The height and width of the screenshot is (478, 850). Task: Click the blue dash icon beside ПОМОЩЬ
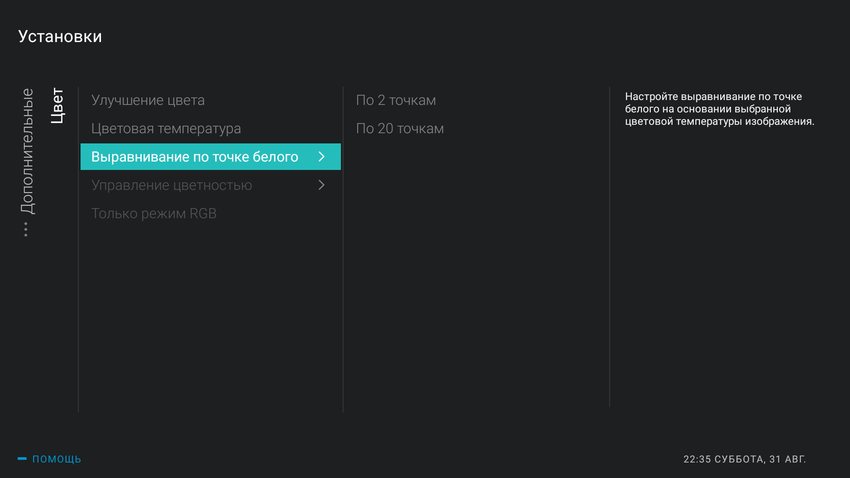[22, 459]
